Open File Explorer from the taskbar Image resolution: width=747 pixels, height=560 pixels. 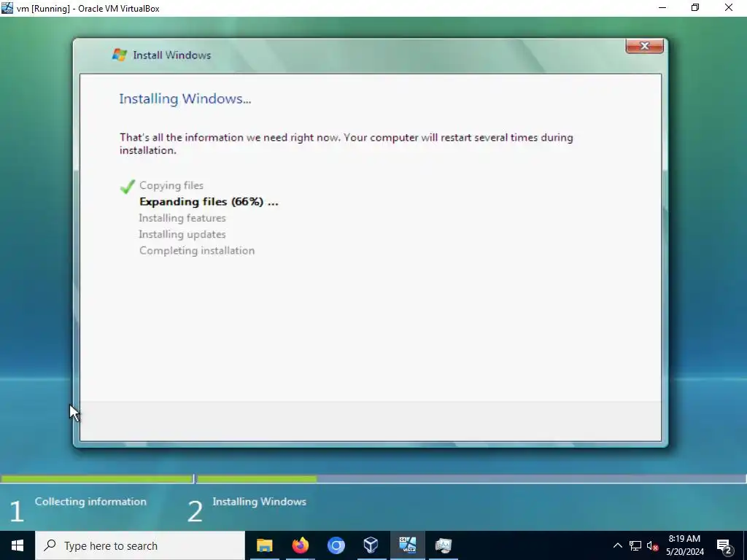coord(264,545)
